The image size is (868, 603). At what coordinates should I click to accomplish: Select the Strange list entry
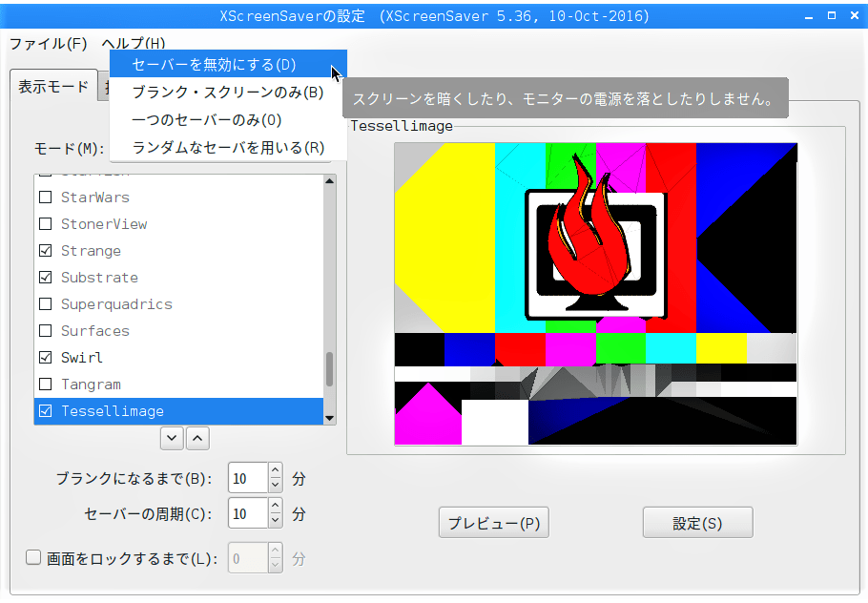click(178, 250)
